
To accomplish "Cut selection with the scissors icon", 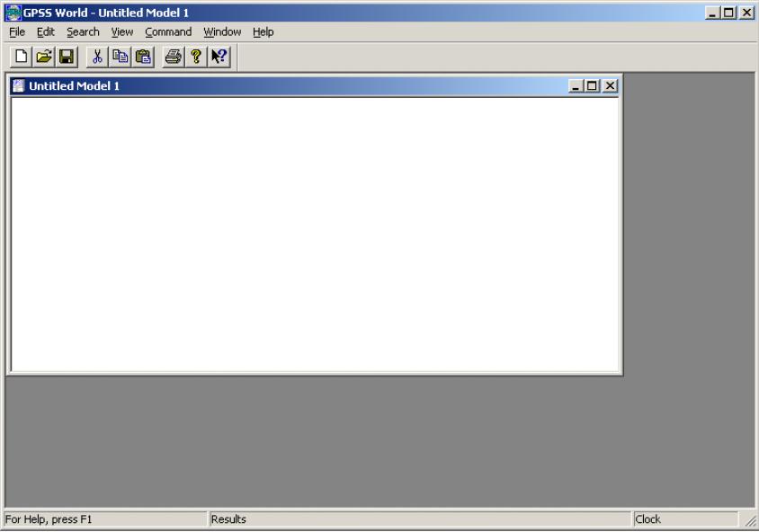I will tap(97, 57).
